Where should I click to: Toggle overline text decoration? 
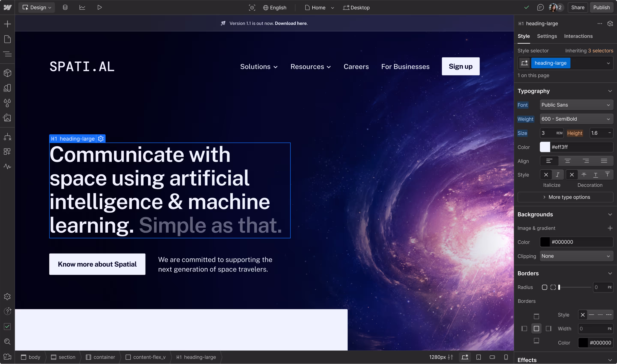607,175
